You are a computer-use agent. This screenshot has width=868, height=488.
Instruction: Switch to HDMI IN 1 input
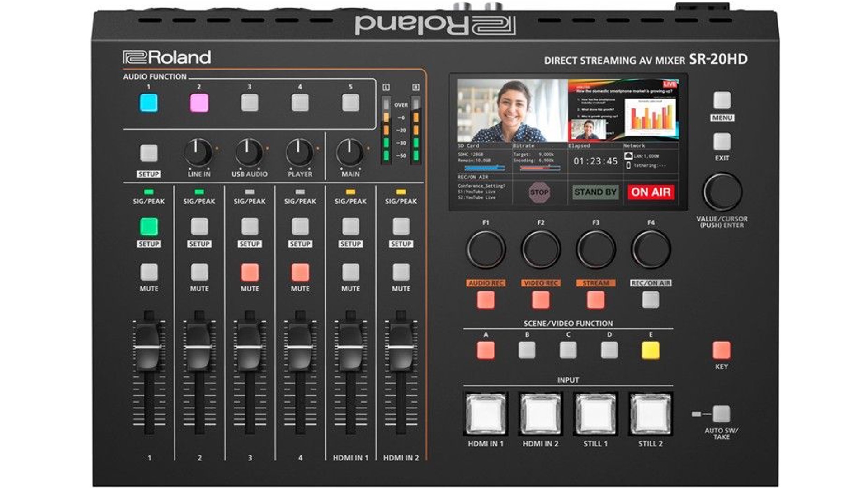click(486, 413)
